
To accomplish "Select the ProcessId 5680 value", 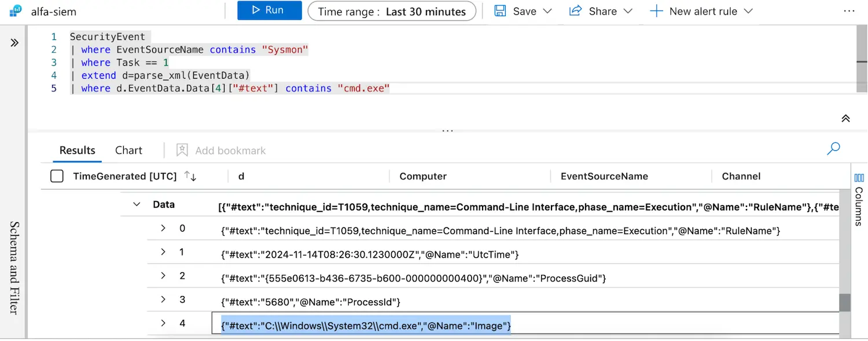I will pyautogui.click(x=311, y=302).
